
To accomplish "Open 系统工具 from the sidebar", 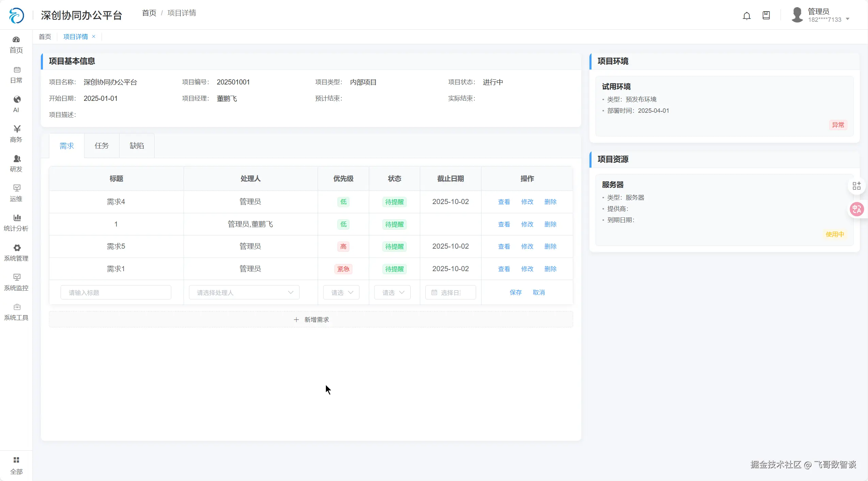I will point(16,312).
